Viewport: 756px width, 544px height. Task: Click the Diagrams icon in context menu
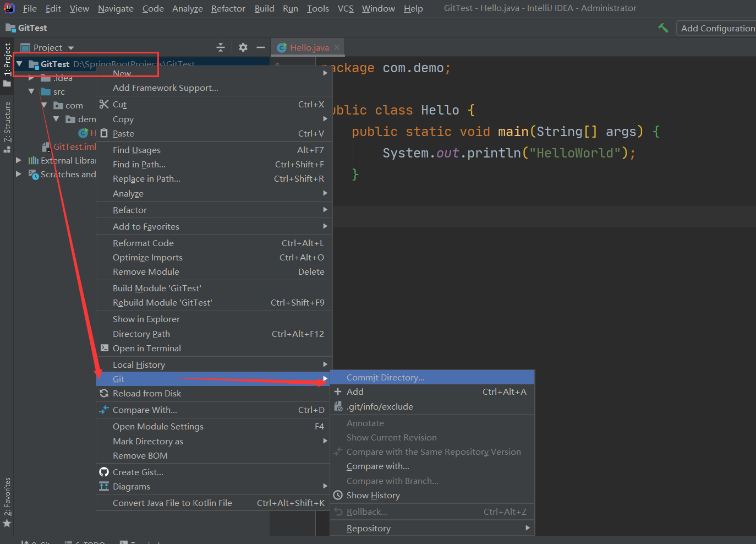(104, 486)
